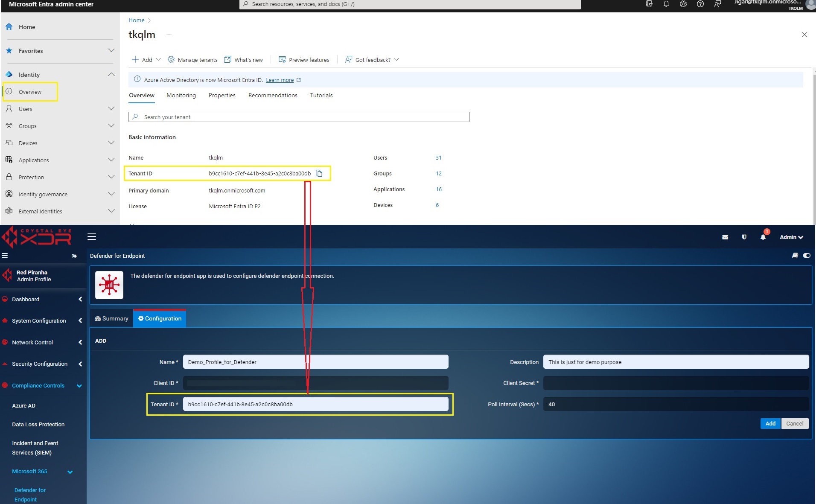Image resolution: width=816 pixels, height=504 pixels.
Task: Click the Applications icon in Entra sidebar
Action: pyautogui.click(x=9, y=160)
